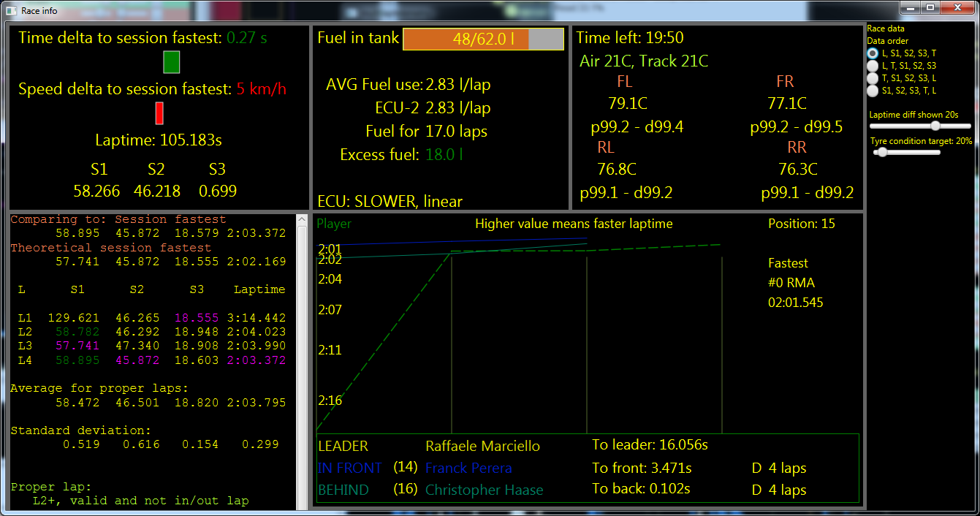
Task: Click the Tyre condition target slider handle
Action: click(883, 153)
